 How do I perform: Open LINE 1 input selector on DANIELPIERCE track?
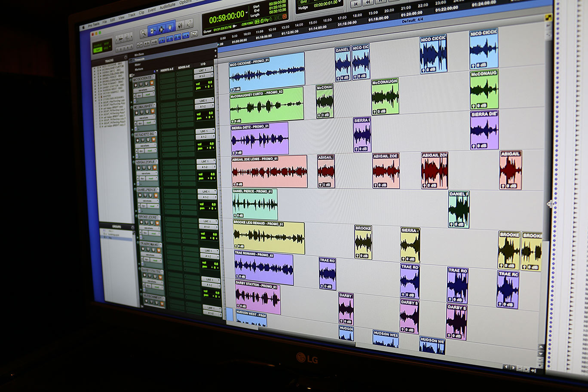click(207, 191)
